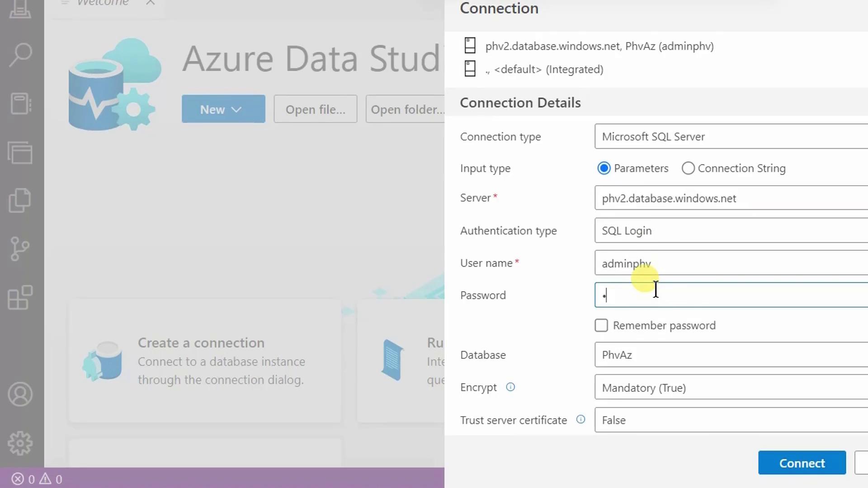868x488 pixels.
Task: Expand the Encrypt Mandatory (True) dropdown
Action: (x=731, y=388)
